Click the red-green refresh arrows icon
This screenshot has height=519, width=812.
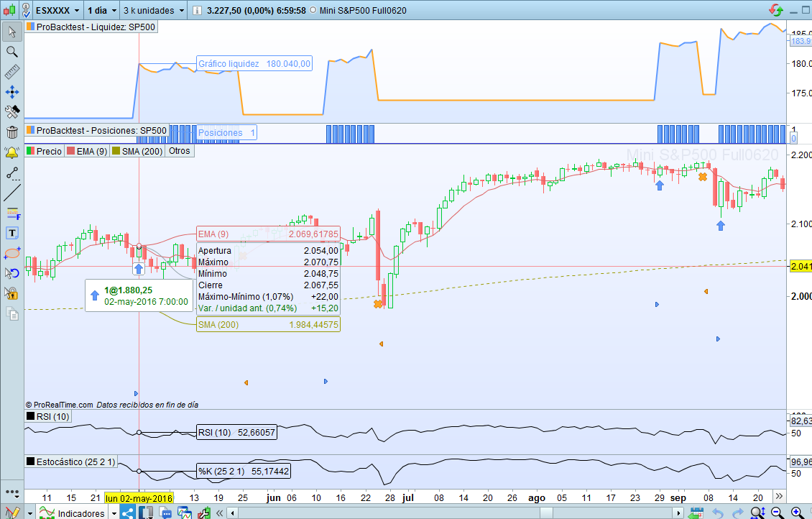[776, 10]
